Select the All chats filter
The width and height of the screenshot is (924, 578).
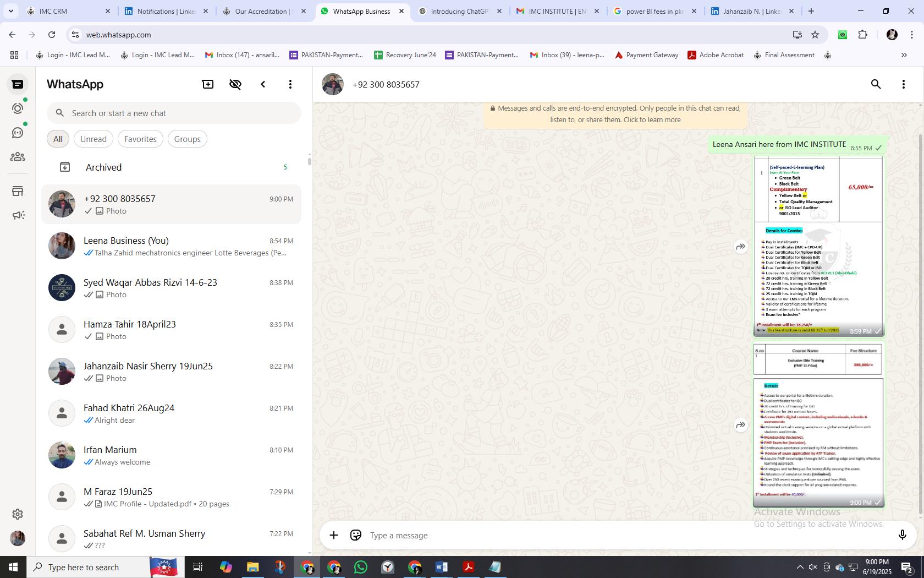click(58, 139)
